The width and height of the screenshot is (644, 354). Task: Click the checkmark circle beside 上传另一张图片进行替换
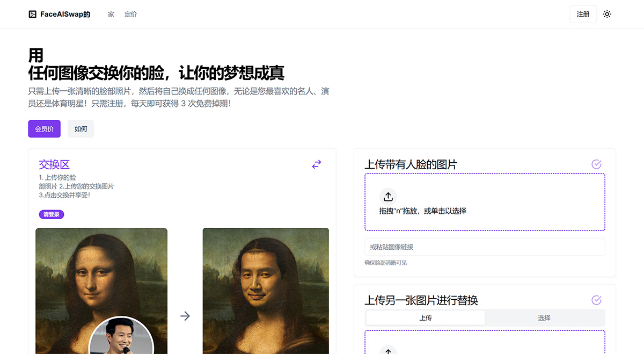(x=596, y=300)
